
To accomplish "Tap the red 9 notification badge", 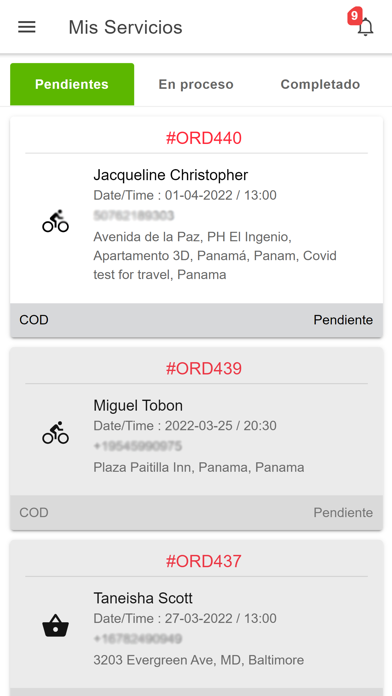I will pyautogui.click(x=354, y=16).
